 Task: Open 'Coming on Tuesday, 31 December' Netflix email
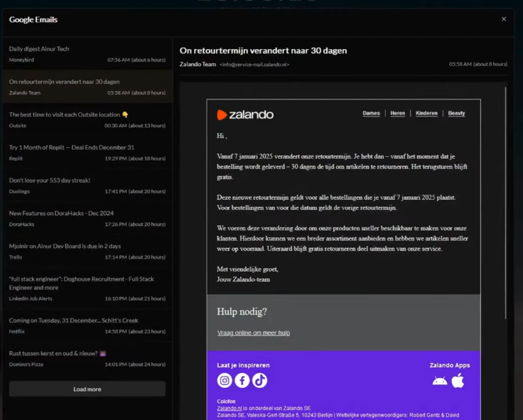coord(87,325)
